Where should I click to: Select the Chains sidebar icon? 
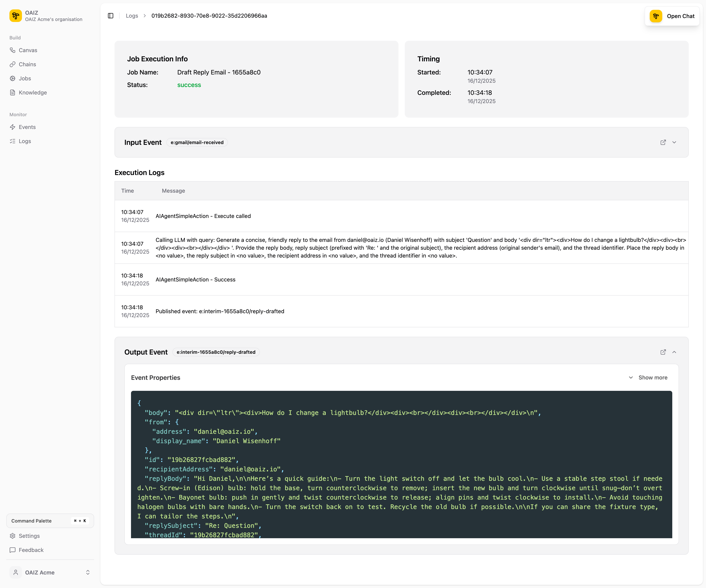[x=13, y=64]
